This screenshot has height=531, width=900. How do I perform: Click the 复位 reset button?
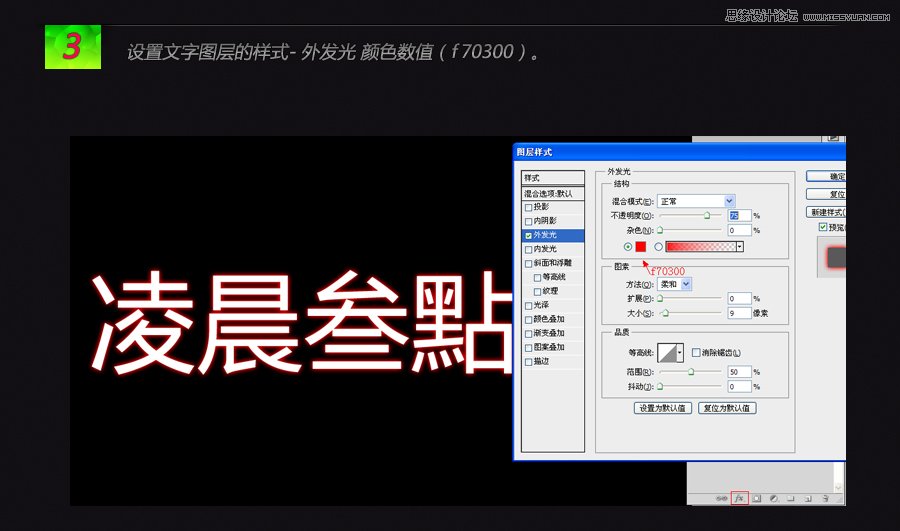(826, 194)
